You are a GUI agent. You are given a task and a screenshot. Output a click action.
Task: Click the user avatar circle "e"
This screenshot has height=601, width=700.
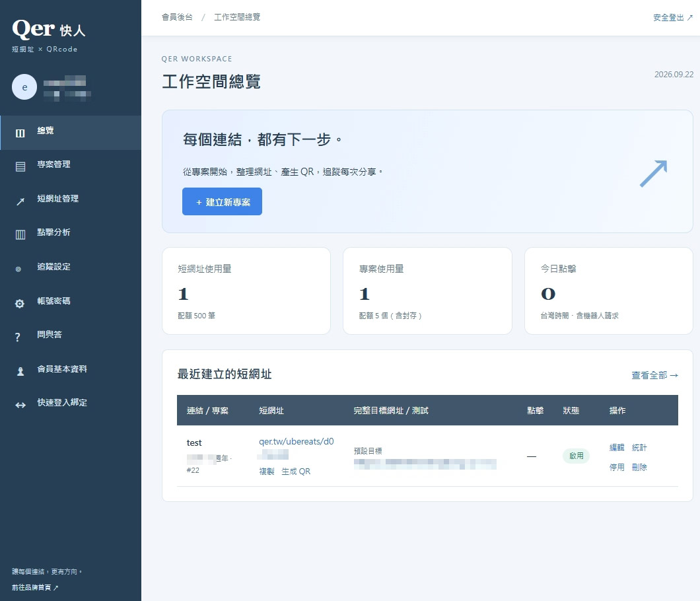[x=24, y=87]
